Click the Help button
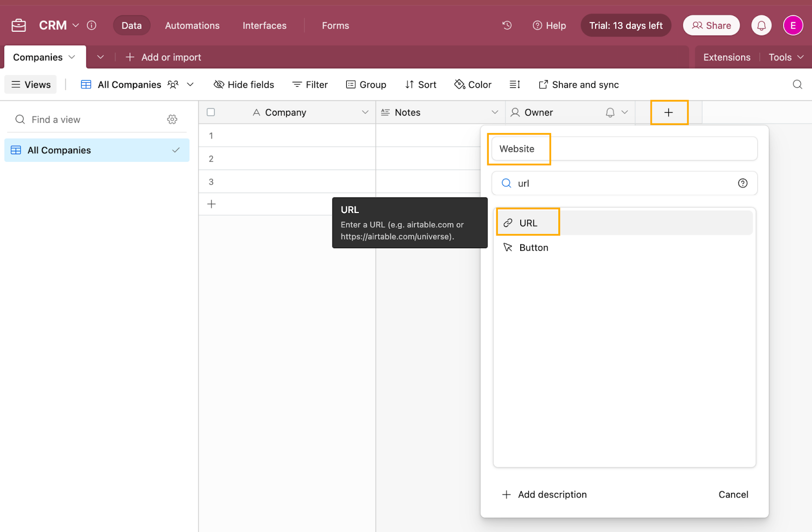Screen dimensions: 812x532 point(549,25)
